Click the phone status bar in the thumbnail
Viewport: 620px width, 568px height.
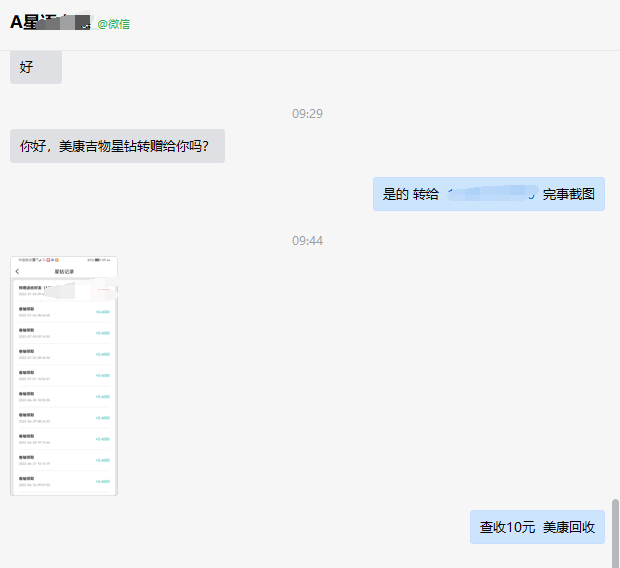pyautogui.click(x=64, y=261)
